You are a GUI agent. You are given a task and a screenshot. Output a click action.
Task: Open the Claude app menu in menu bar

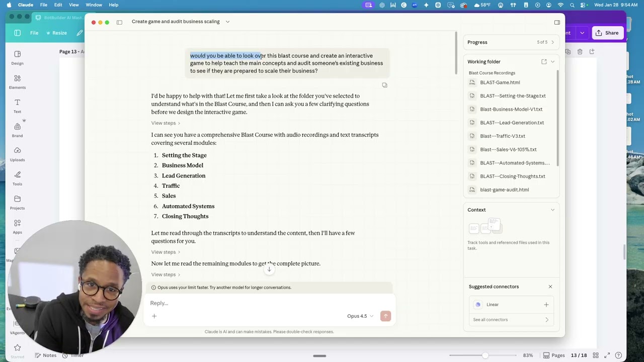(26, 5)
